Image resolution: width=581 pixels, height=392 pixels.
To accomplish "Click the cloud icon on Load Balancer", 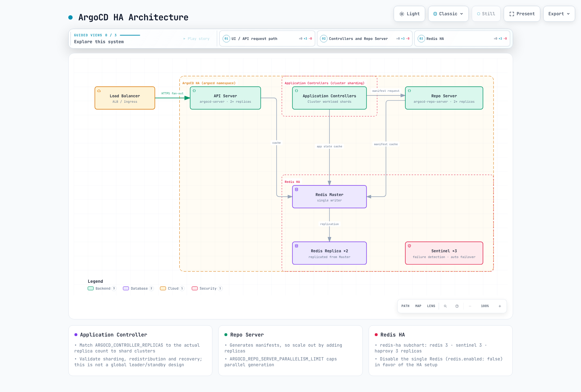I will (x=99, y=91).
